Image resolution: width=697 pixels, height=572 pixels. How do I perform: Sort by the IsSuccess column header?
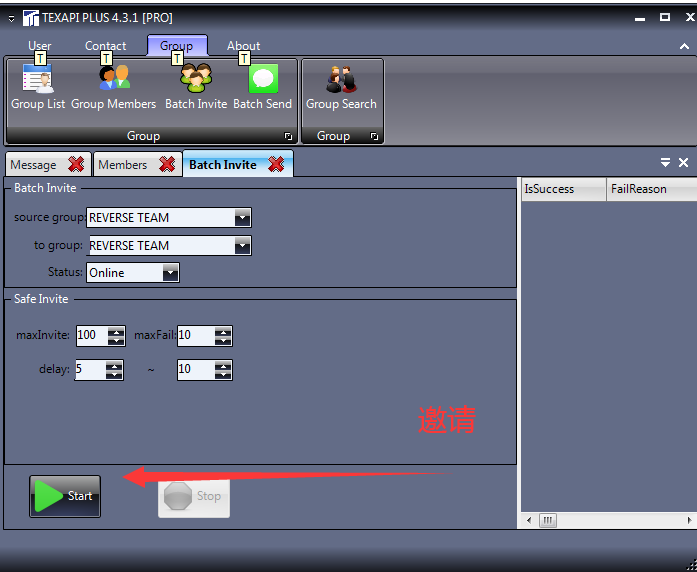coord(563,189)
